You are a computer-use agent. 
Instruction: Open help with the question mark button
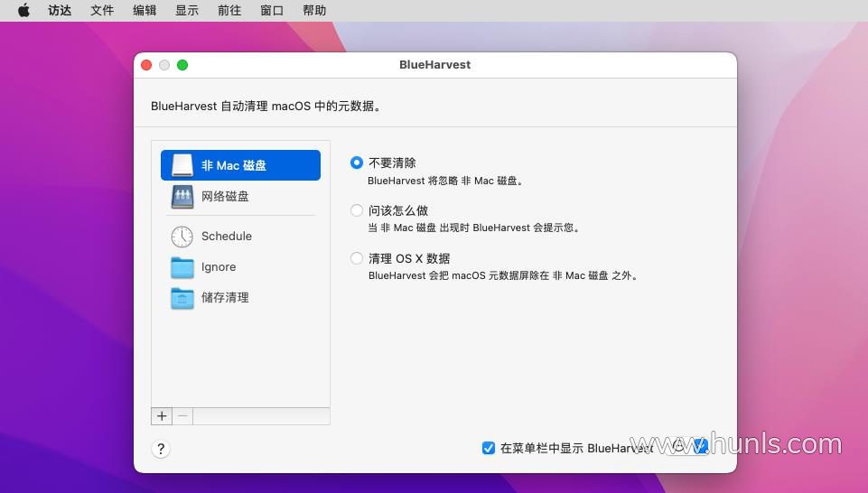161,449
